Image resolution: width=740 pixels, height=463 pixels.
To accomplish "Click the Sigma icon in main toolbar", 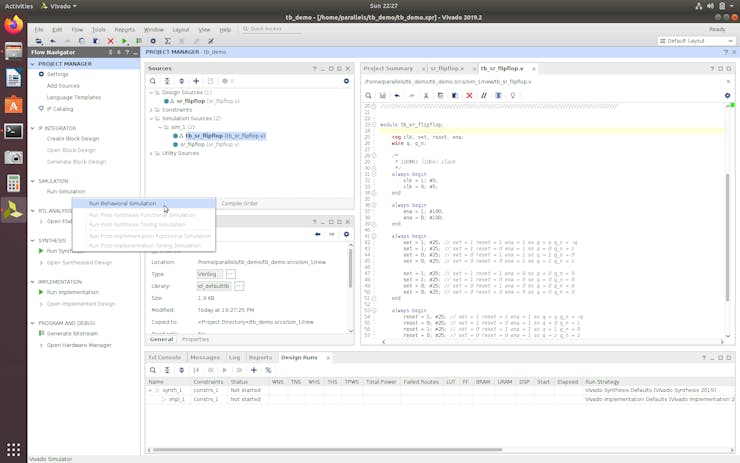I will 167,41.
